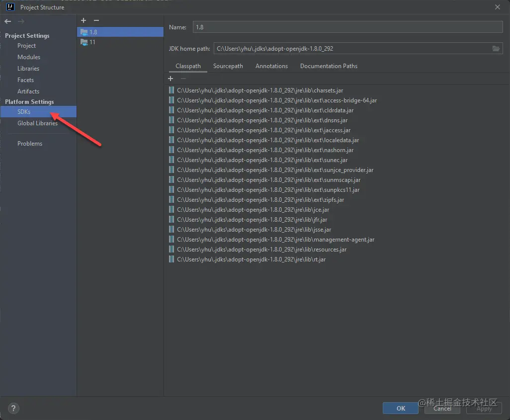510x420 pixels.
Task: Browse for JDK home path folder
Action: 496,49
